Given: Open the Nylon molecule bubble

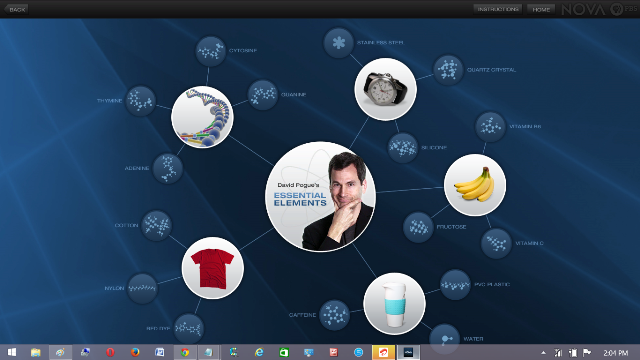Looking at the screenshot, I should pyautogui.click(x=142, y=288).
